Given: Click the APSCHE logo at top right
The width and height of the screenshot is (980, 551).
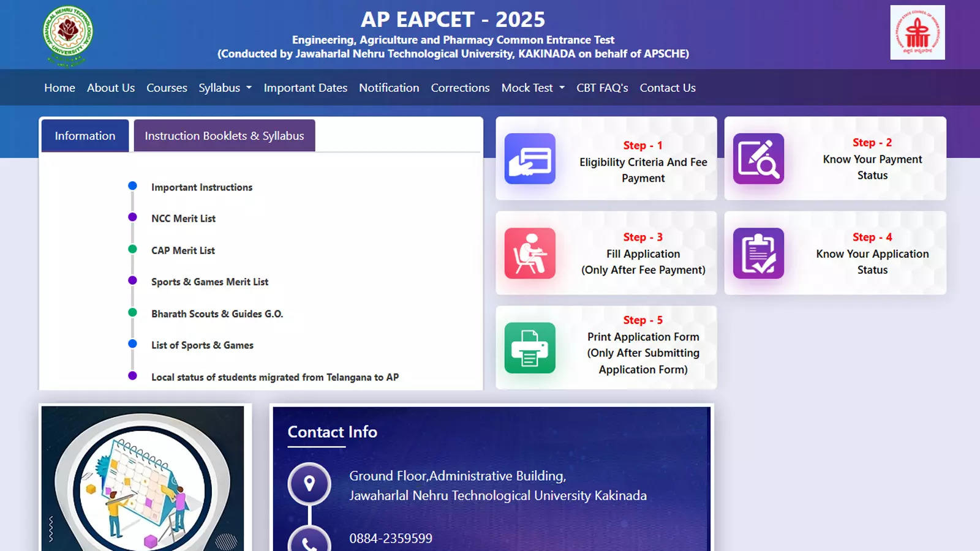Looking at the screenshot, I should tap(918, 32).
